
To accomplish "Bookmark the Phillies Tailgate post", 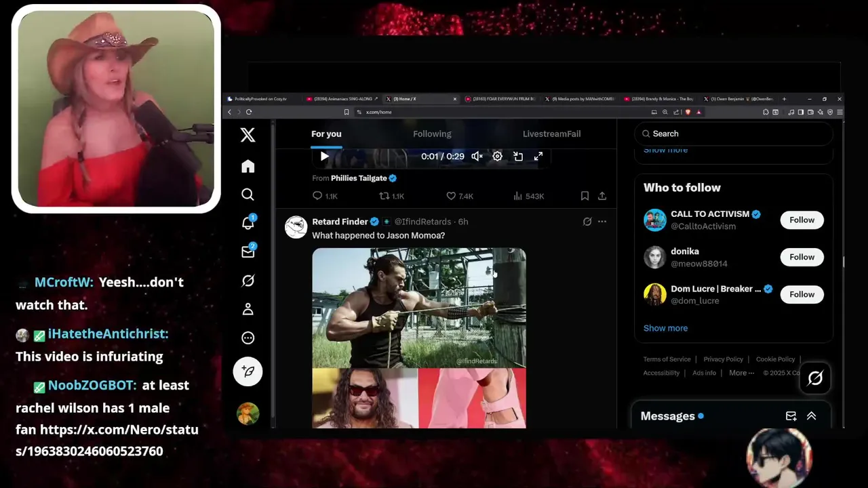I will [585, 196].
